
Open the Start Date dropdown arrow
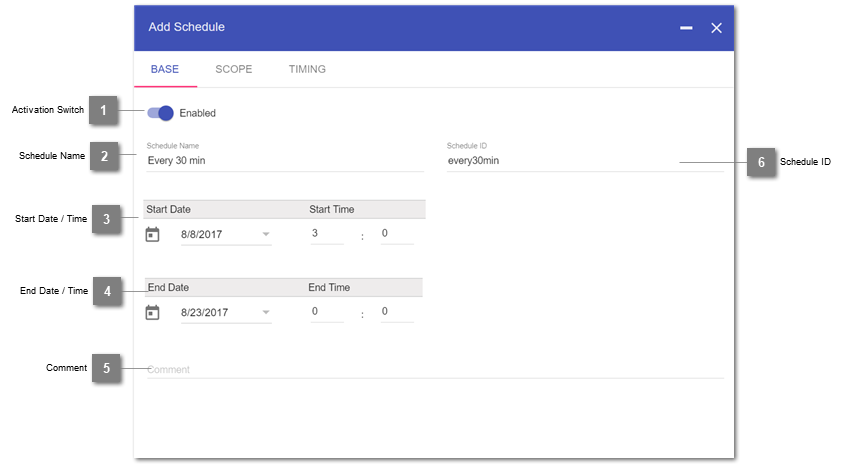[266, 235]
